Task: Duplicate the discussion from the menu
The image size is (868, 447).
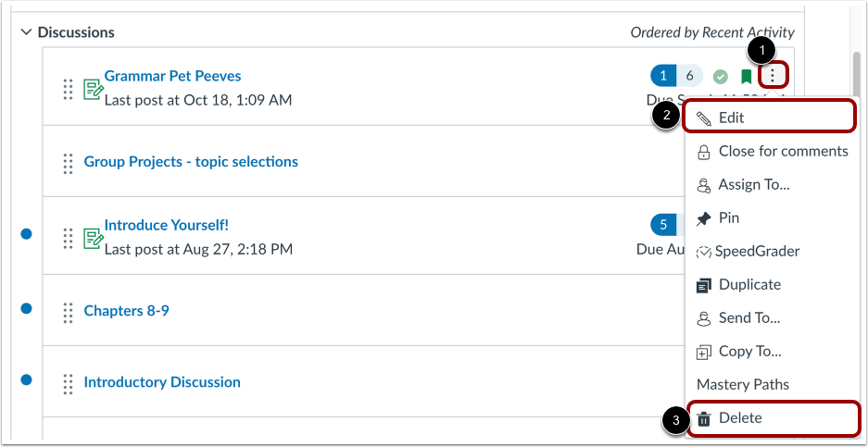Action: click(x=749, y=284)
